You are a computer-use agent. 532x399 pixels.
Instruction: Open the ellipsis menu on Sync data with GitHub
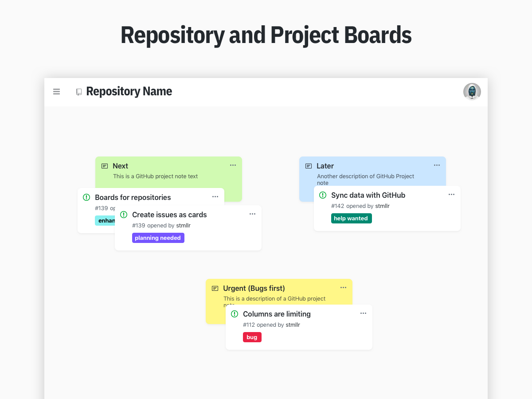point(451,194)
